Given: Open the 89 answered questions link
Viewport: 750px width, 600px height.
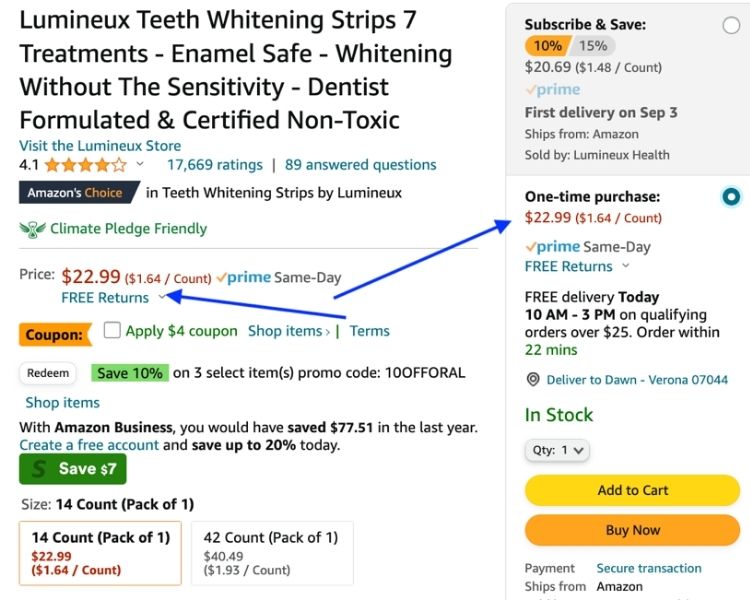Looking at the screenshot, I should coord(360,165).
